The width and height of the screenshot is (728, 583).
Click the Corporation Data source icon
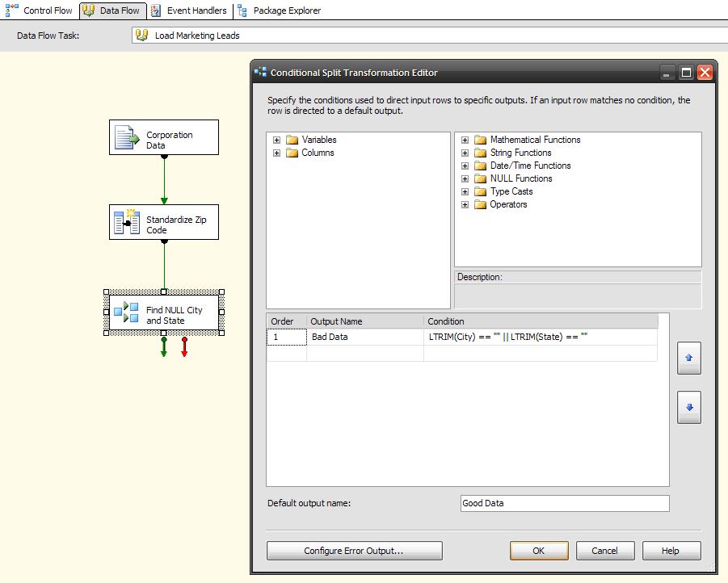pyautogui.click(x=127, y=138)
